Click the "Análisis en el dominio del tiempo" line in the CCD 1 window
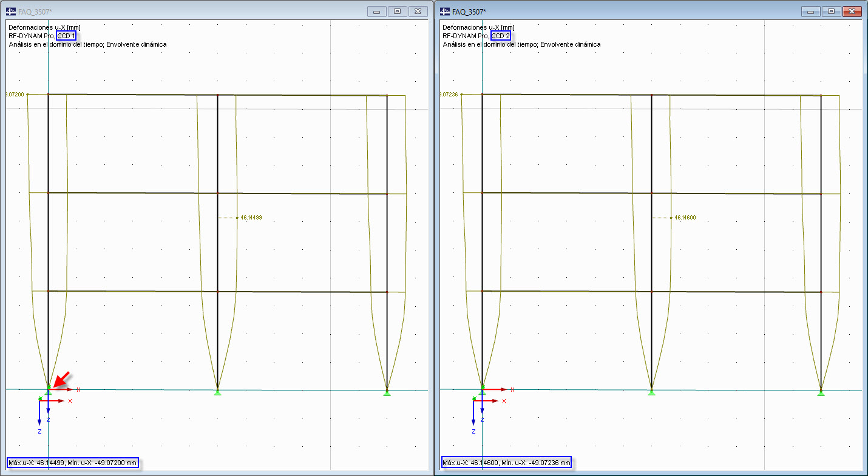Screen dimensions: 868x476 (87, 44)
